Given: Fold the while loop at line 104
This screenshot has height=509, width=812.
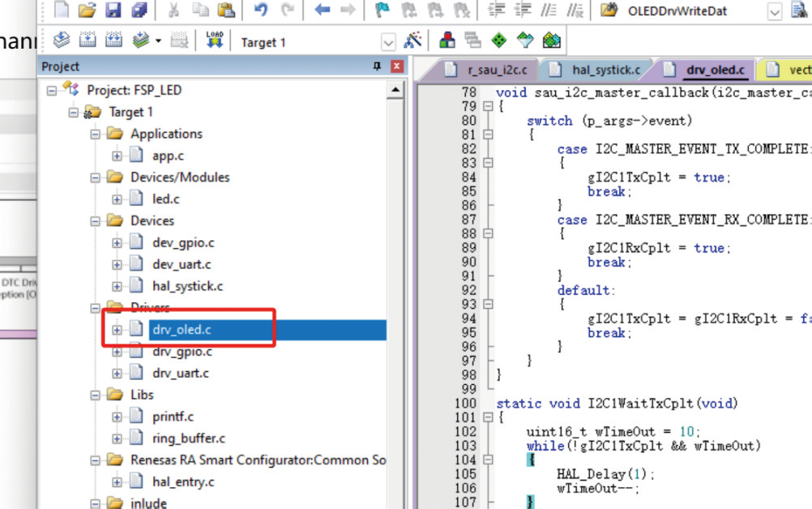Looking at the screenshot, I should tap(488, 460).
